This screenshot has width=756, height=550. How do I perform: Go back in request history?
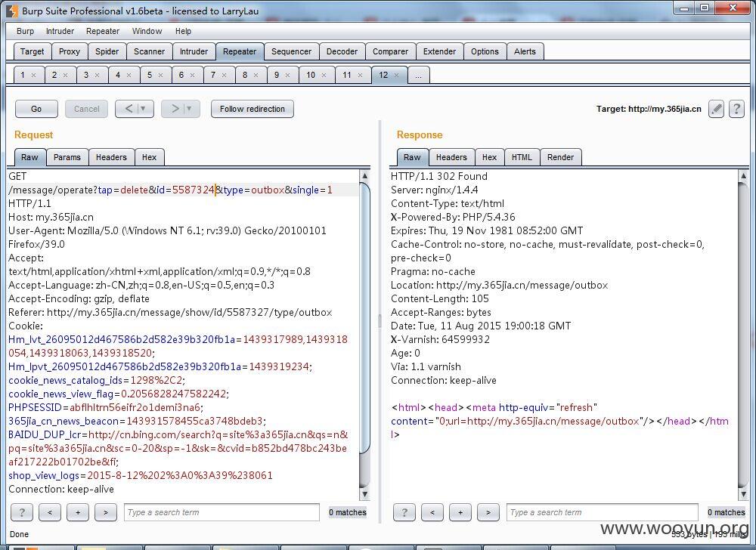pyautogui.click(x=129, y=109)
